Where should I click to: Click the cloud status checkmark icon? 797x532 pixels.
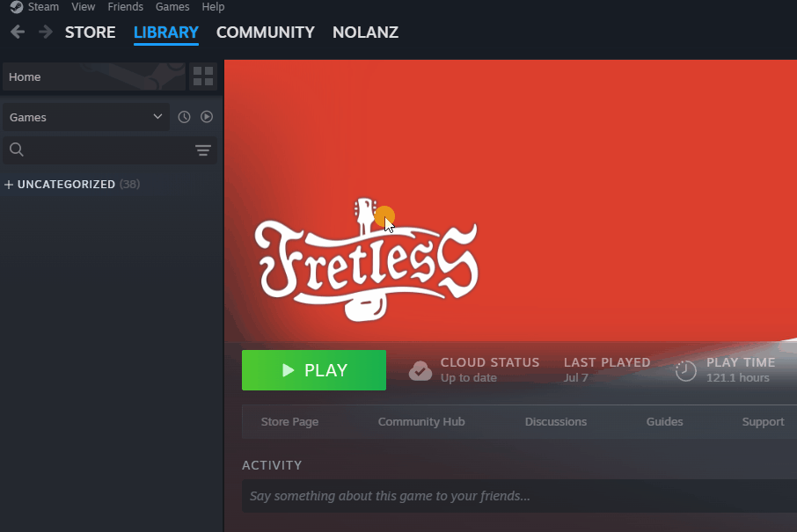[420, 370]
